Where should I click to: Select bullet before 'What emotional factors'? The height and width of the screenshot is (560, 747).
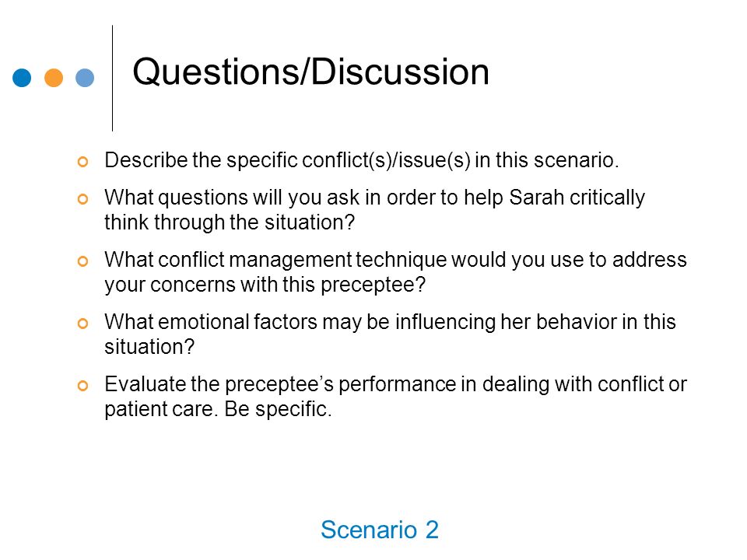83,324
